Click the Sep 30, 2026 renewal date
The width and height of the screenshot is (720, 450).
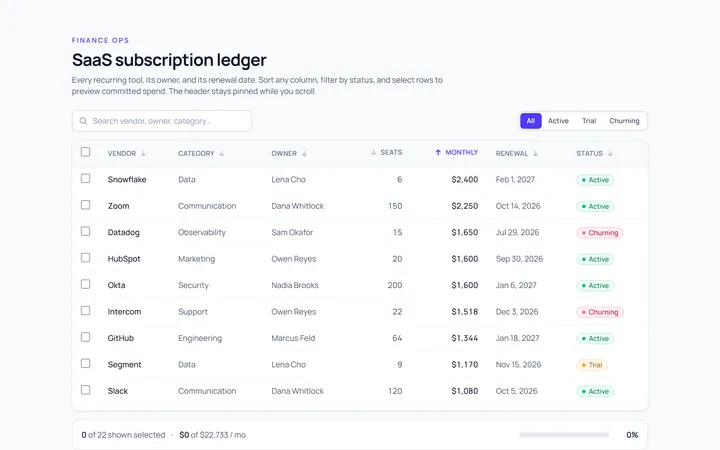519,259
